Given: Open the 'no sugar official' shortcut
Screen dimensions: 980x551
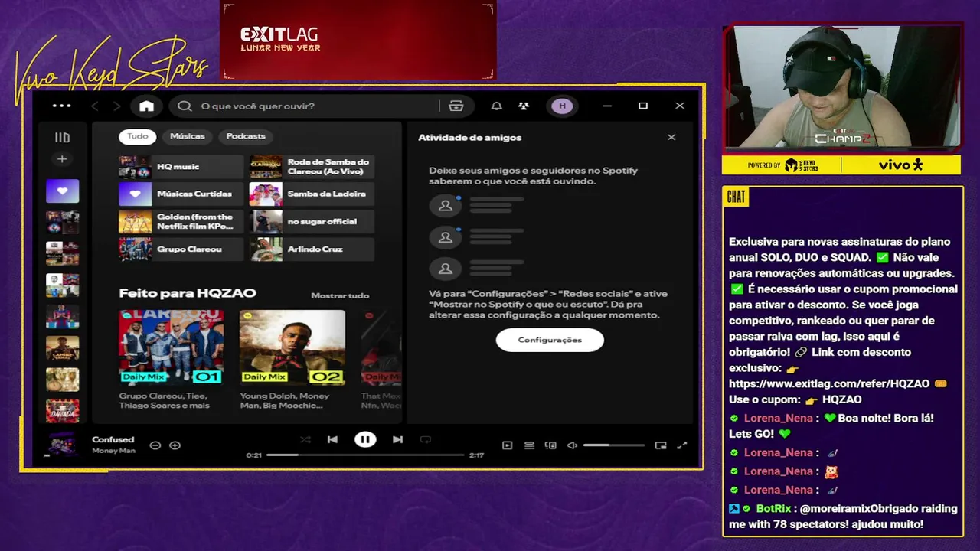Looking at the screenshot, I should [312, 222].
